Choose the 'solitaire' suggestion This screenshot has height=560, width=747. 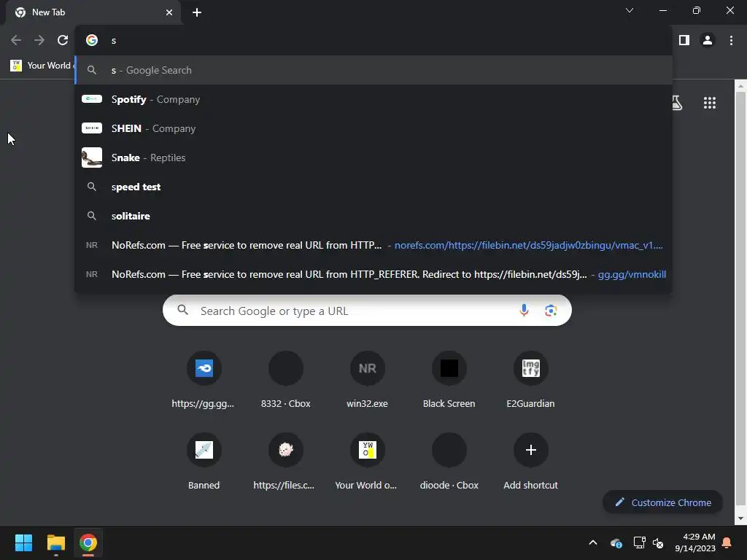click(x=373, y=216)
